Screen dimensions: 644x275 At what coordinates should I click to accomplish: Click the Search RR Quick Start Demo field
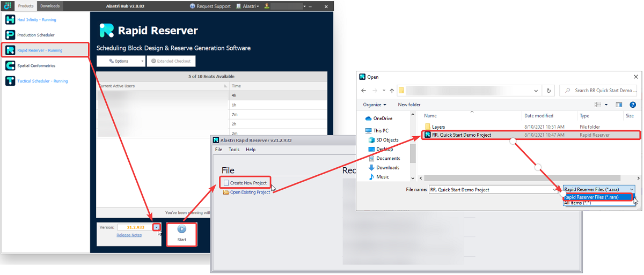(599, 91)
